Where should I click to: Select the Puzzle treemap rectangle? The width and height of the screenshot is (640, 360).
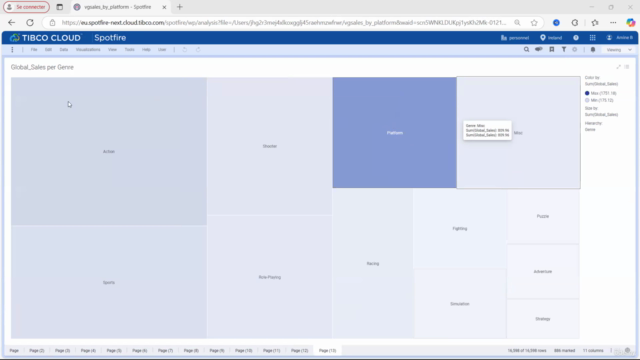click(543, 216)
